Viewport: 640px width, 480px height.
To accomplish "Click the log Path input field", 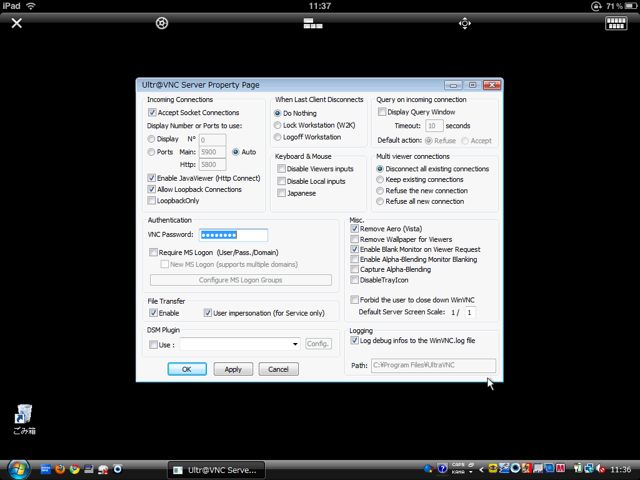I will tap(433, 365).
